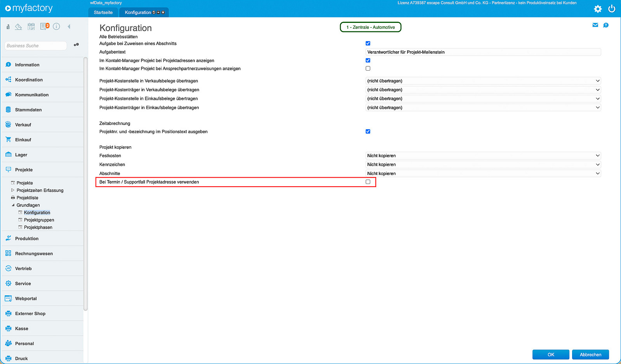Image resolution: width=621 pixels, height=364 pixels.
Task: Open the Festkosten copy dropdown
Action: [x=483, y=156]
